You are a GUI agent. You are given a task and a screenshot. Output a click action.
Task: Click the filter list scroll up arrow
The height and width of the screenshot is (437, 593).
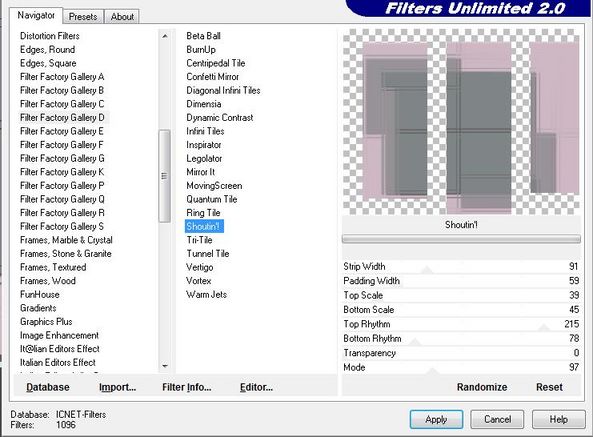click(x=165, y=36)
